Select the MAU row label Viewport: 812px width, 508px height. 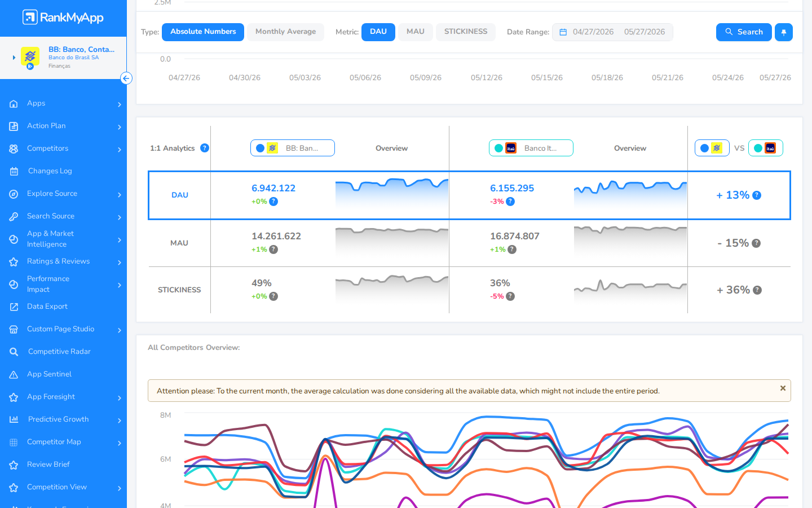(179, 243)
